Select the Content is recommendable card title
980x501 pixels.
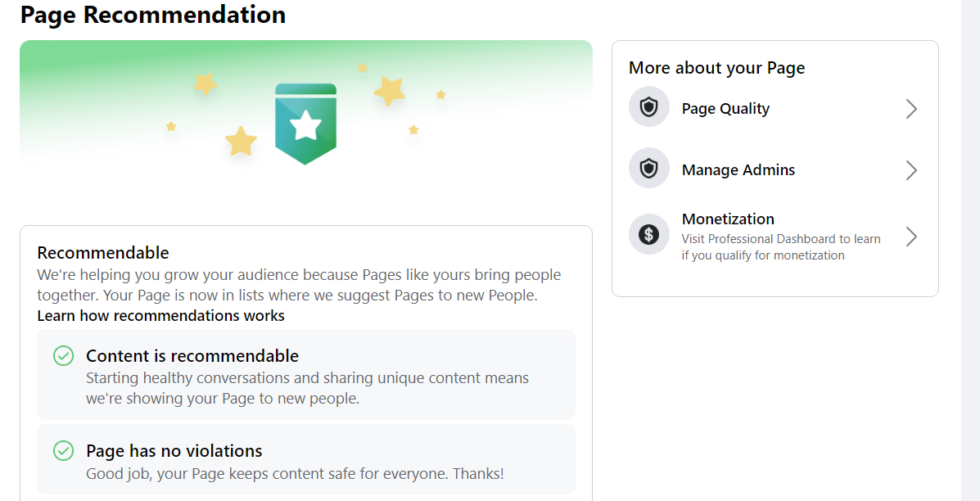[192, 356]
